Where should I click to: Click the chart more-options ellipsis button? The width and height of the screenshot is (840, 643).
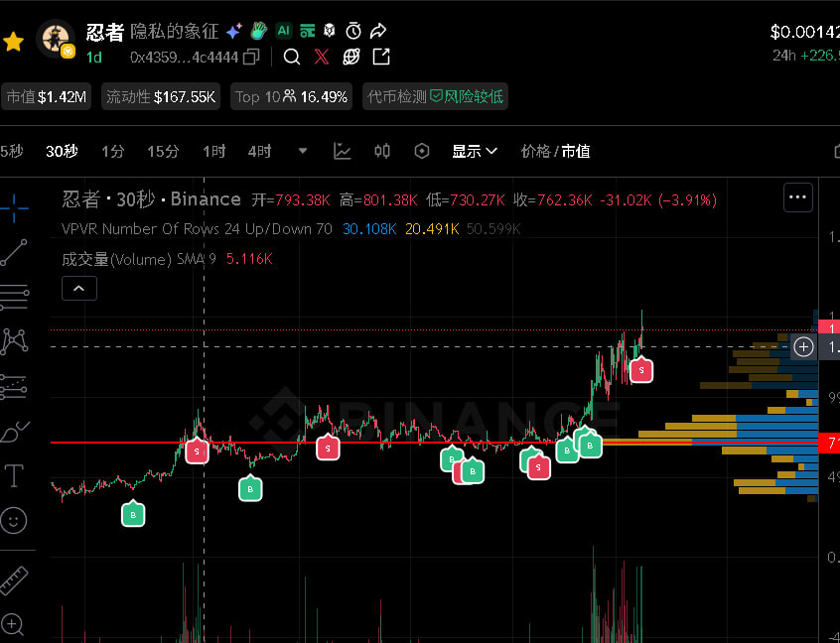797,197
